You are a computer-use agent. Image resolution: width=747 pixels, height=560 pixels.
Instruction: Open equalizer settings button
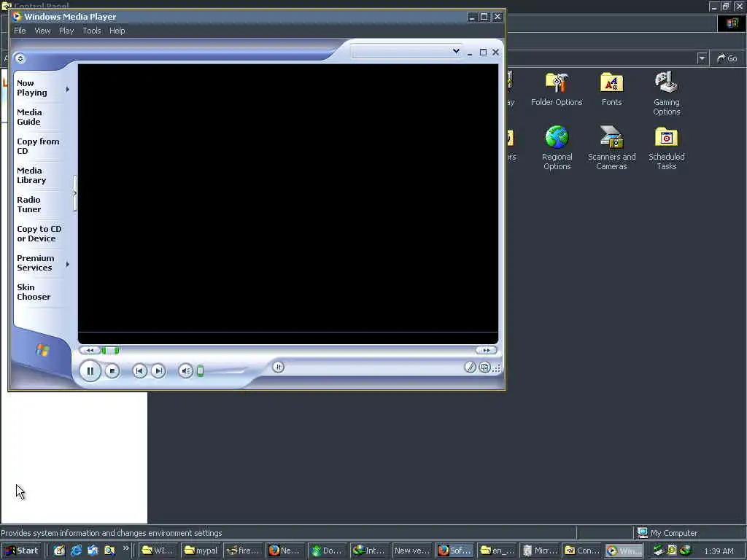pos(278,367)
